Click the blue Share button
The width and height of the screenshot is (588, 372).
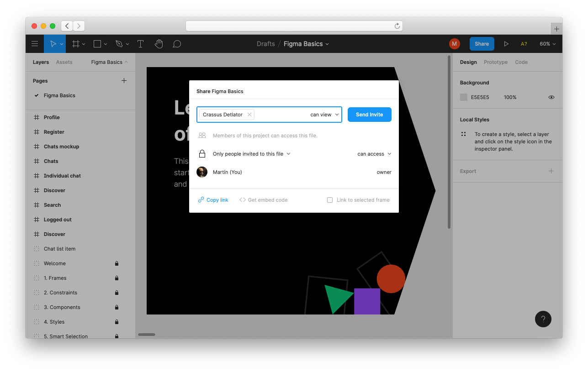pyautogui.click(x=482, y=44)
